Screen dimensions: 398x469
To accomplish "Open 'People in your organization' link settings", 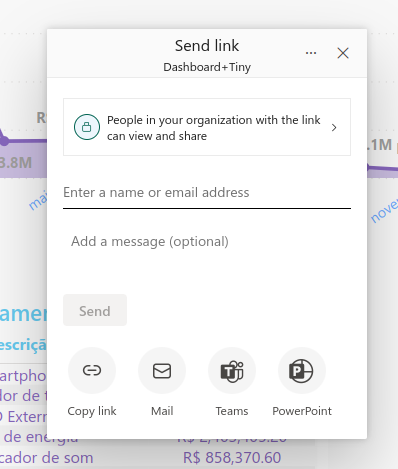I will tap(207, 127).
